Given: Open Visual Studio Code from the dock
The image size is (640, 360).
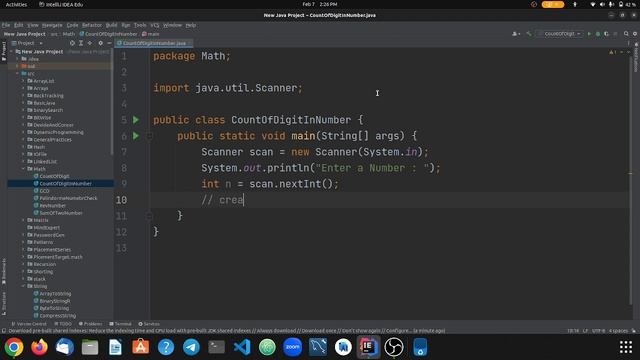Looking at the screenshot, I should (242, 347).
